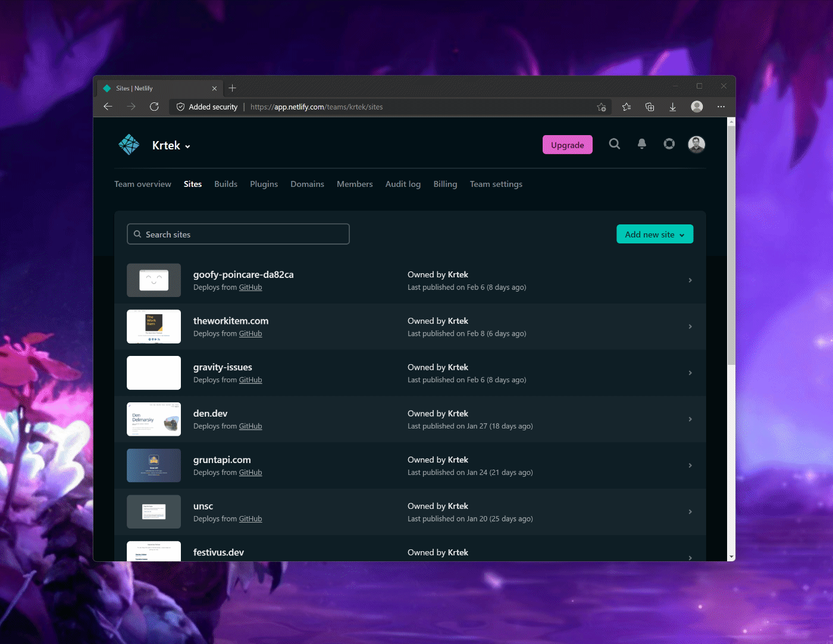Click the Netlify favicon on the tab
Screen dimensions: 833x644
click(107, 88)
